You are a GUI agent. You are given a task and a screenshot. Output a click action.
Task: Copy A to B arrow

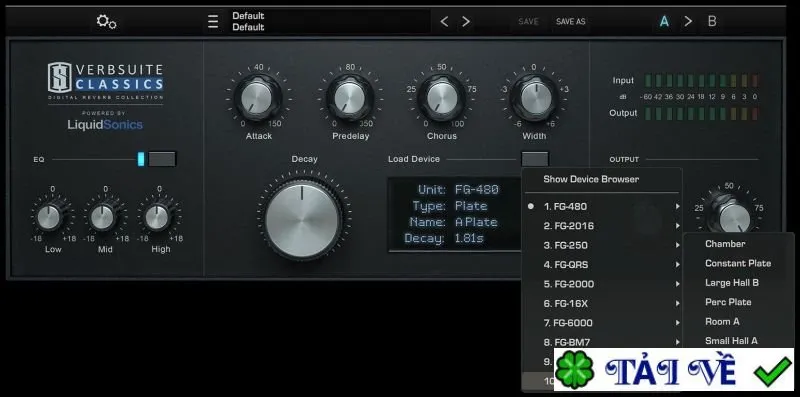(688, 21)
